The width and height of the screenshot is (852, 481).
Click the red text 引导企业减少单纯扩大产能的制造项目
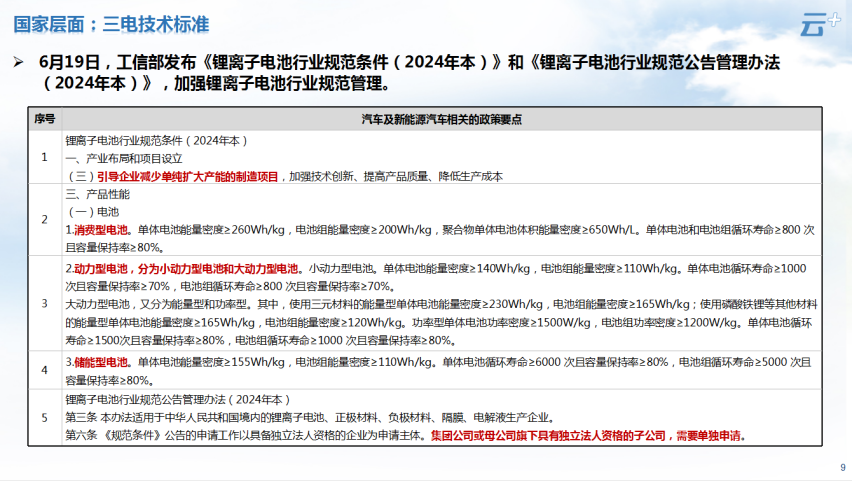187,177
